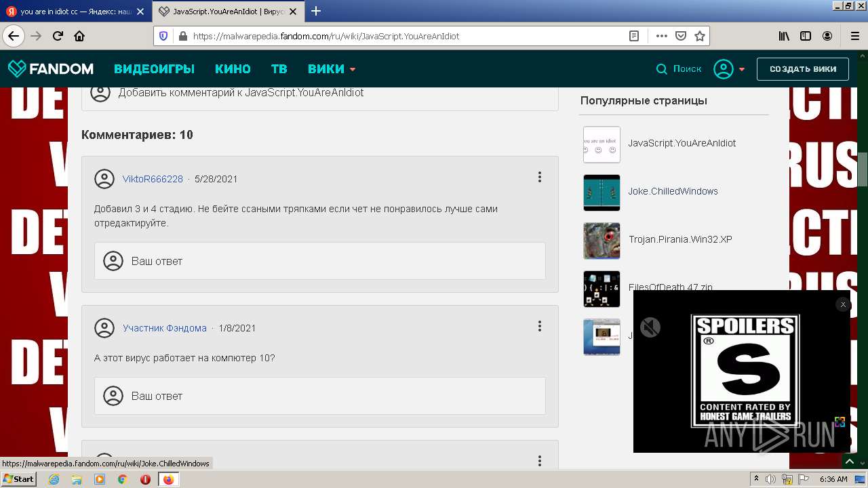Open Firefox account icon
This screenshot has height=488, width=868.
pos(827,36)
